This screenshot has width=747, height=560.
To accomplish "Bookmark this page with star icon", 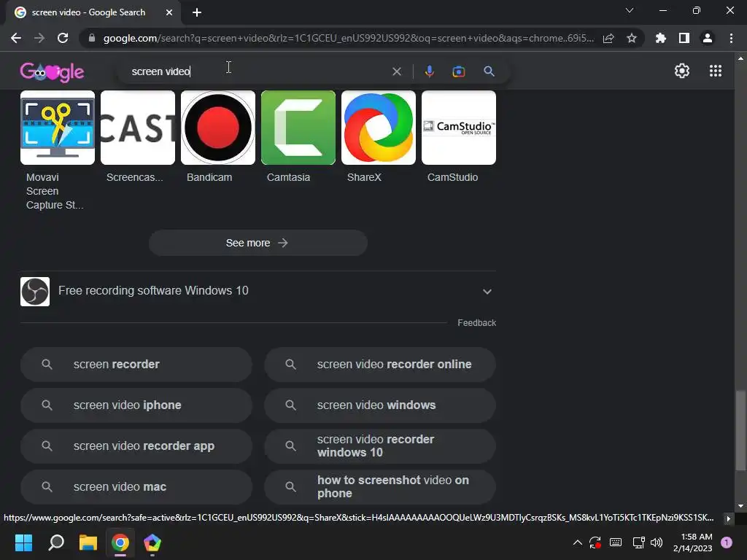I will [x=632, y=38].
